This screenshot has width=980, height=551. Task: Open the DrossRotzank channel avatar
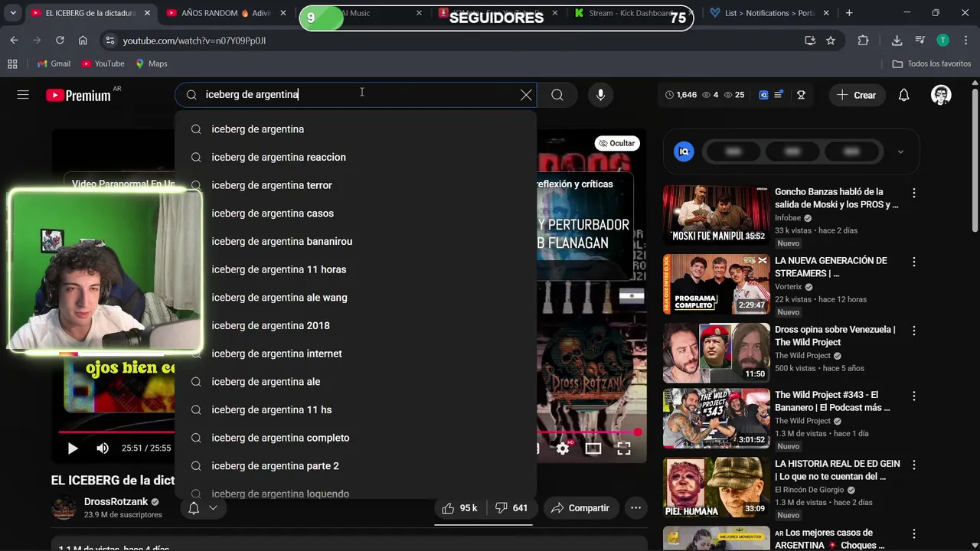click(x=64, y=508)
